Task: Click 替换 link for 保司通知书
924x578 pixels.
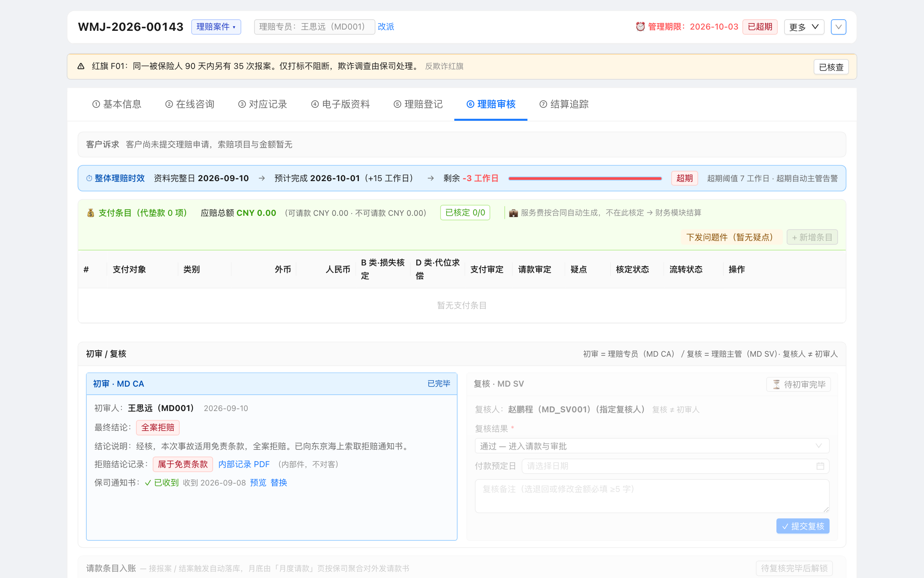Action: [279, 483]
